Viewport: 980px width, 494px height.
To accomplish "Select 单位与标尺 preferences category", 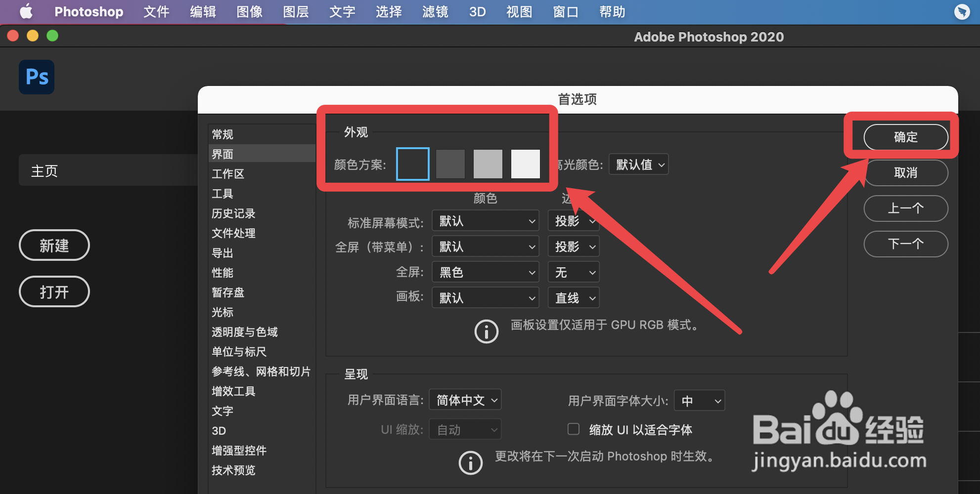I will point(262,351).
